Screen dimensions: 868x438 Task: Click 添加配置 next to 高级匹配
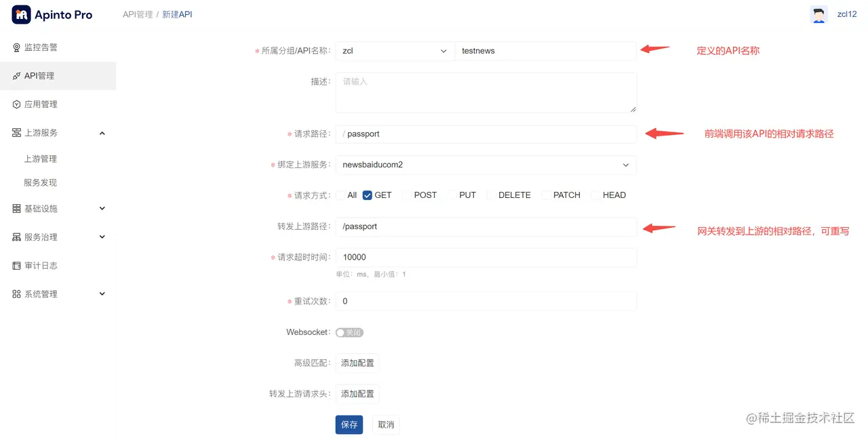pyautogui.click(x=357, y=363)
